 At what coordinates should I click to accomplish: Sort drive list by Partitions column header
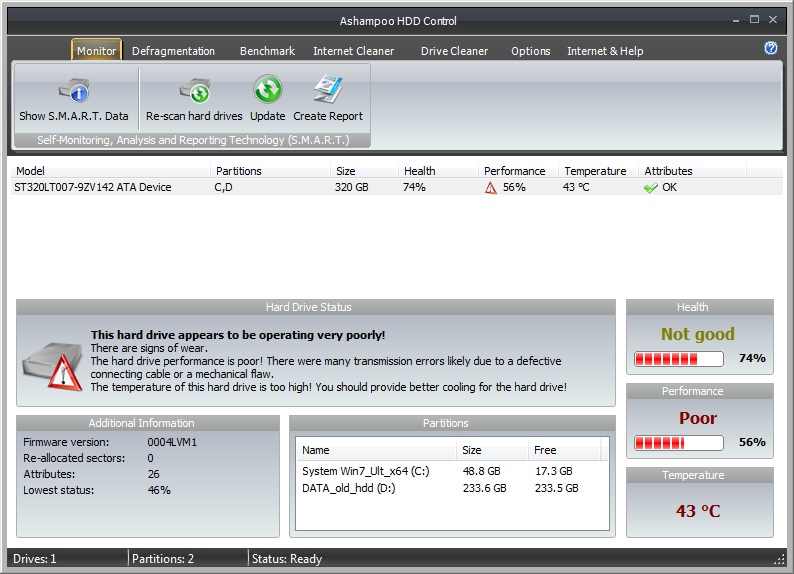point(270,171)
